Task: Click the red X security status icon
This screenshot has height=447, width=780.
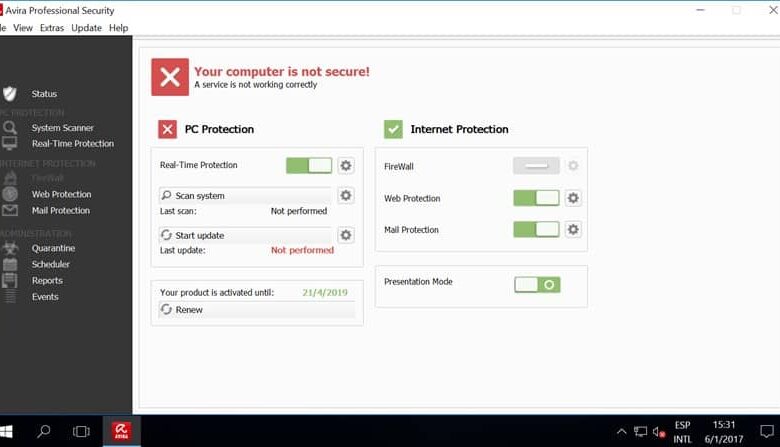Action: click(x=170, y=77)
